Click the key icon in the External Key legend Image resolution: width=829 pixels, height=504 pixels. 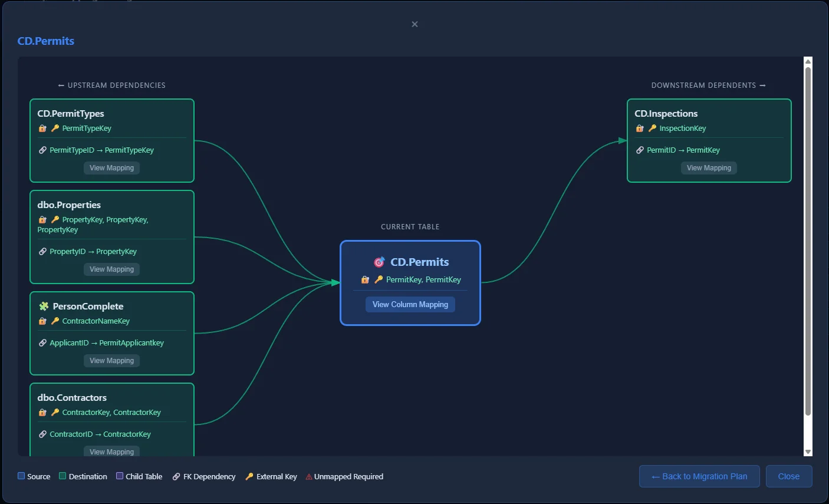[x=249, y=476]
